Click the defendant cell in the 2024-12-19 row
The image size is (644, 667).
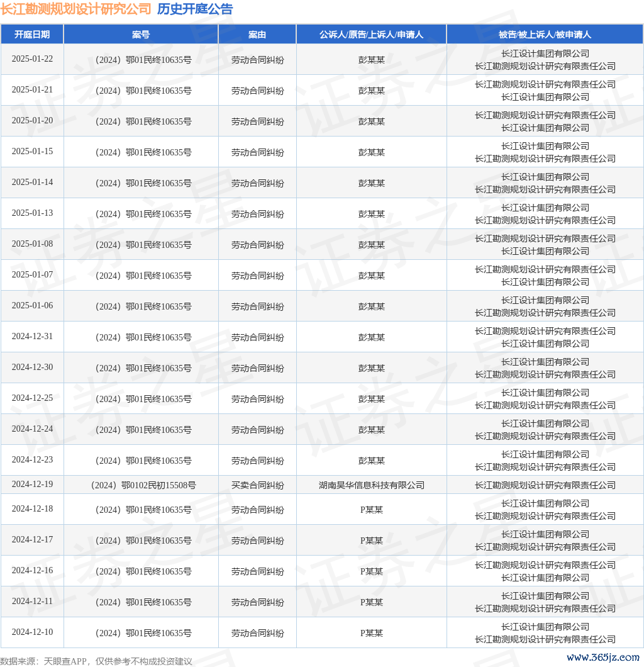[545, 485]
